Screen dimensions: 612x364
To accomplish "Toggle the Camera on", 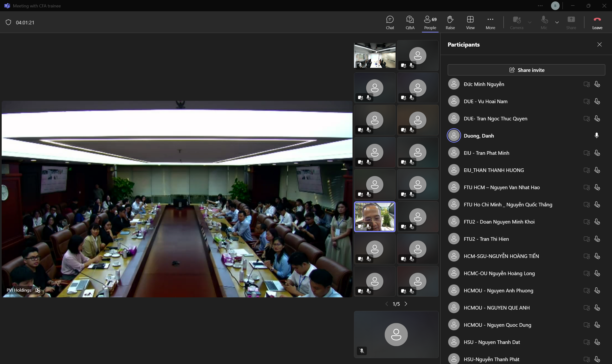I will pyautogui.click(x=517, y=22).
